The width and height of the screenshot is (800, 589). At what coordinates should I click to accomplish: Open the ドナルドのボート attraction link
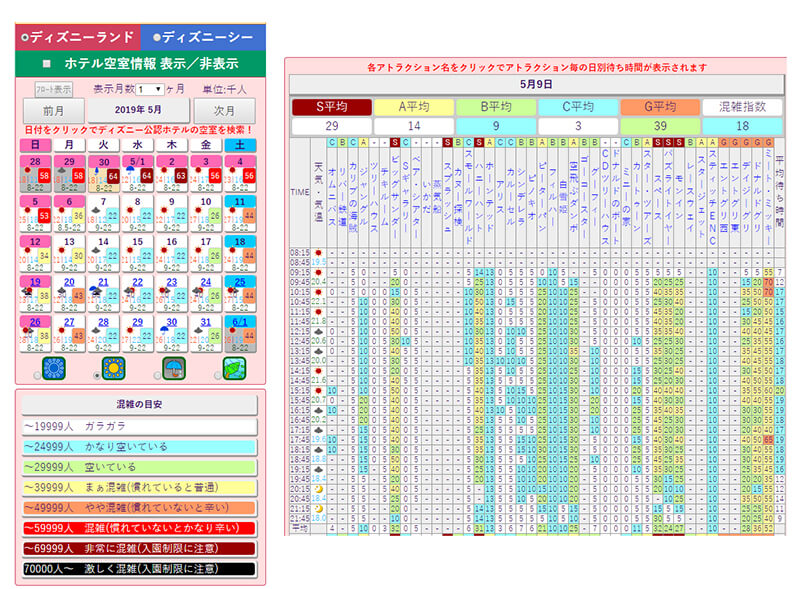tap(616, 196)
